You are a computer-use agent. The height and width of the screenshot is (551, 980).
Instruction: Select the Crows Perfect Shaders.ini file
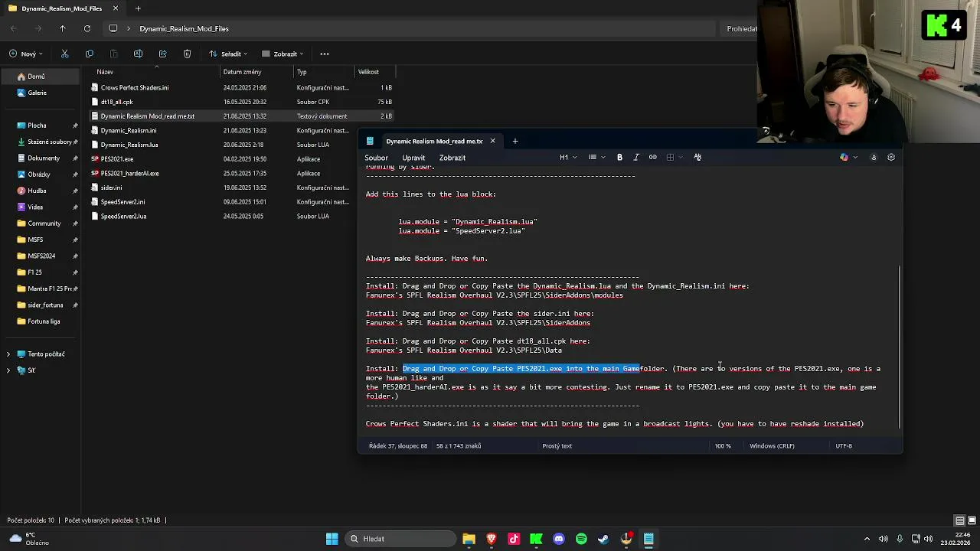coord(241,87)
